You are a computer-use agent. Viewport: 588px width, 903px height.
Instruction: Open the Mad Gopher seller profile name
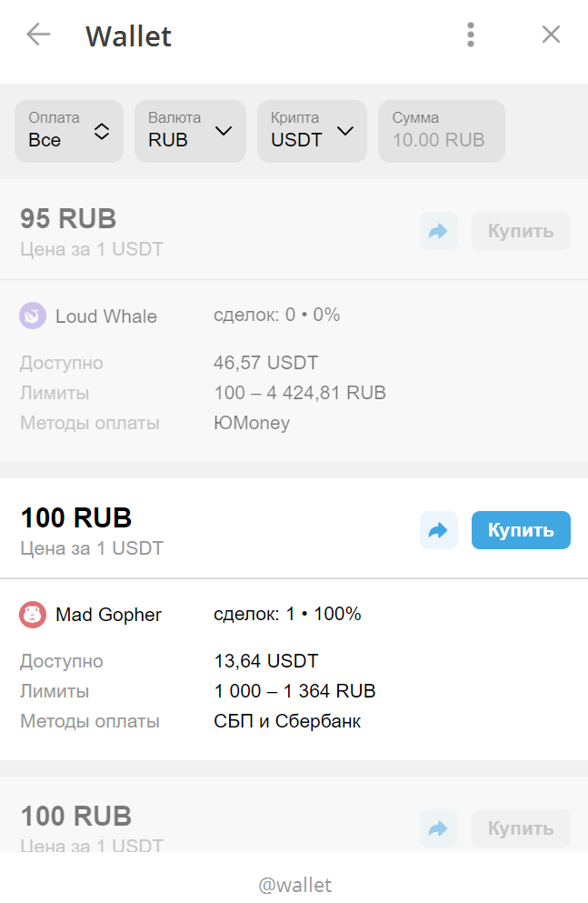(108, 615)
